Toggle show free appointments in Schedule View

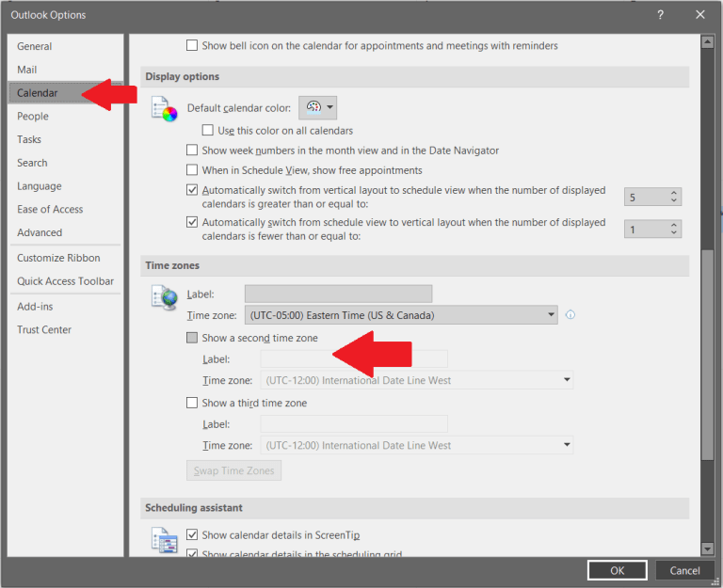[x=192, y=169]
